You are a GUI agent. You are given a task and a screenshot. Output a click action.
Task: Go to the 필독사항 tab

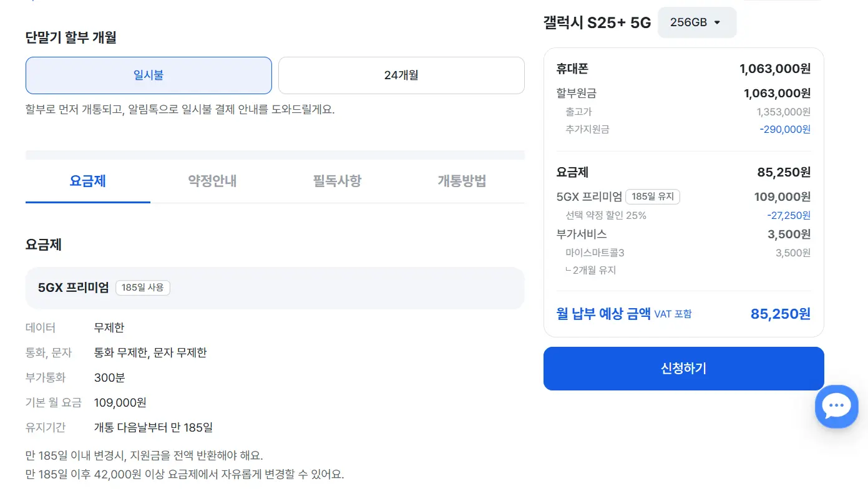pyautogui.click(x=337, y=182)
